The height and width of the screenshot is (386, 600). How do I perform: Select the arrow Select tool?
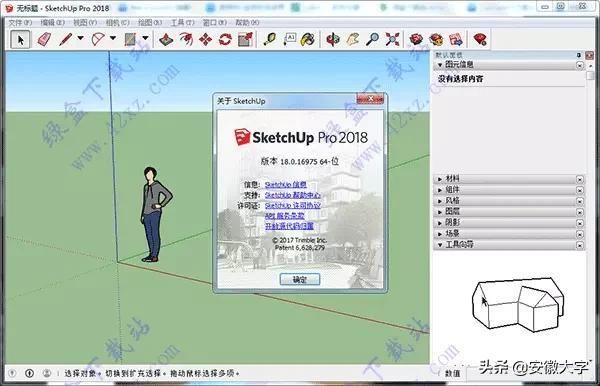click(20, 39)
